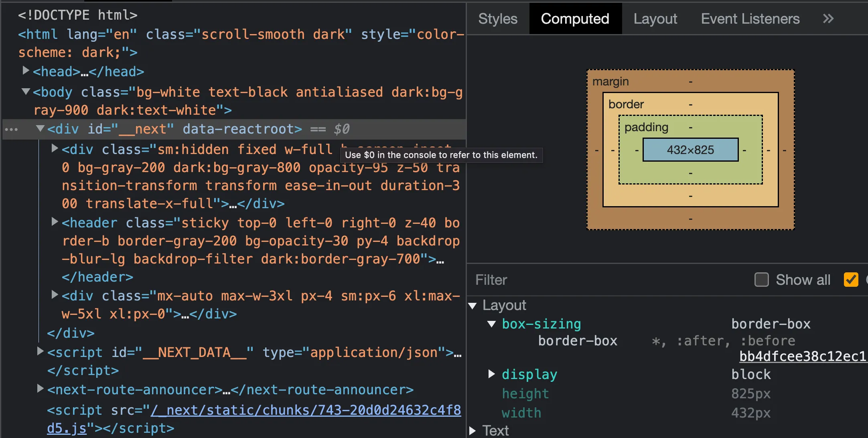The width and height of the screenshot is (868, 438).
Task: Open the Layout tab
Action: pyautogui.click(x=655, y=18)
